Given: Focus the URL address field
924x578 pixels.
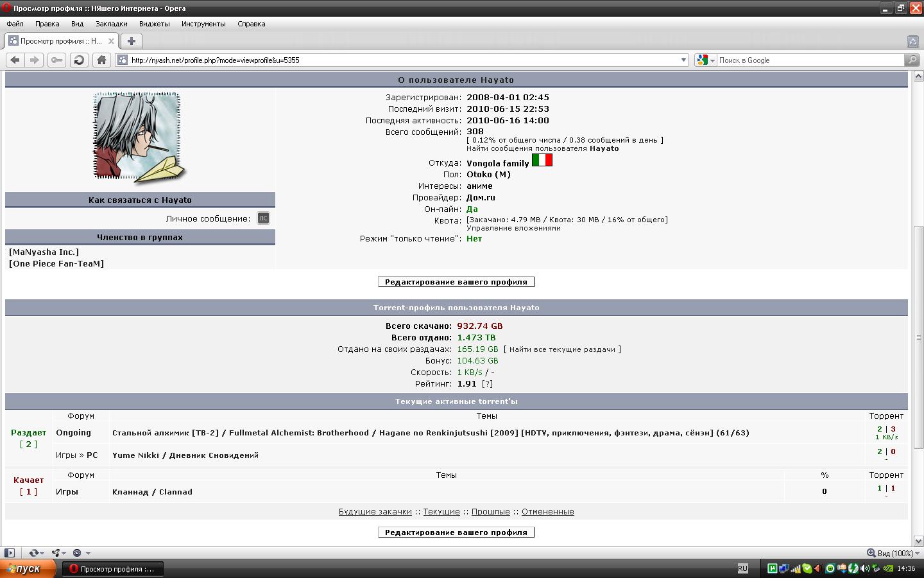Looking at the screenshot, I should (x=403, y=60).
